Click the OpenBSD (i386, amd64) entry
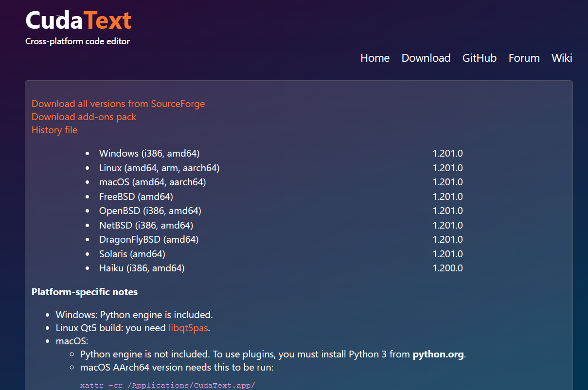This screenshot has height=390, width=588. pyautogui.click(x=150, y=211)
